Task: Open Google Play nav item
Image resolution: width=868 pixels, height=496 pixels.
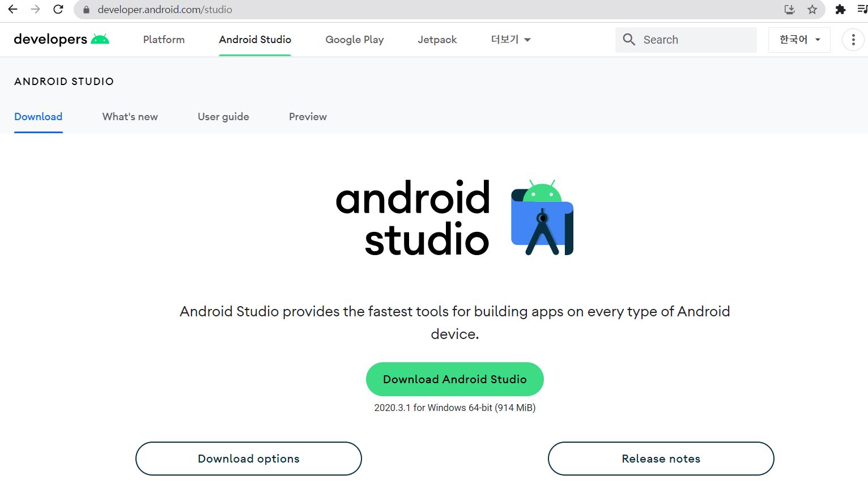Action: click(x=355, y=40)
